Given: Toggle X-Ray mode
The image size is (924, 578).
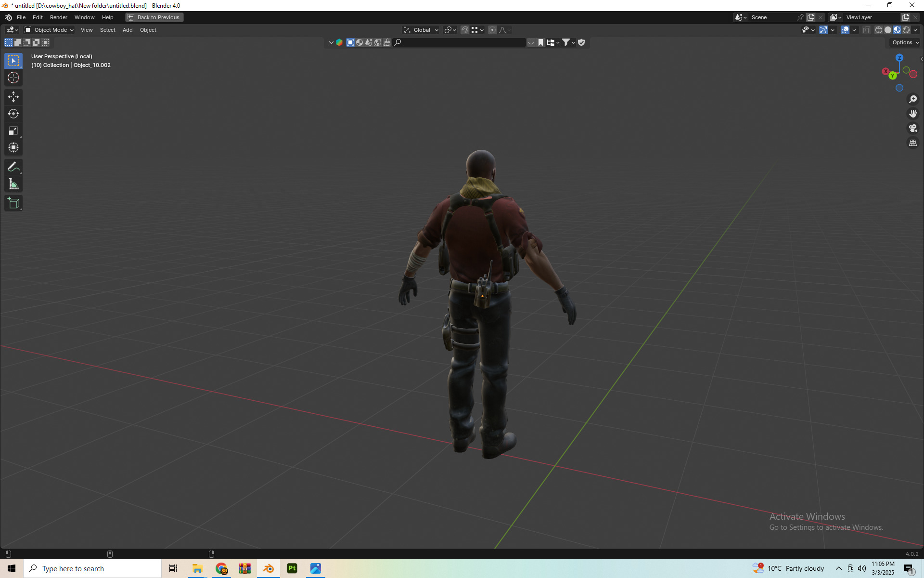Looking at the screenshot, I should click(867, 30).
